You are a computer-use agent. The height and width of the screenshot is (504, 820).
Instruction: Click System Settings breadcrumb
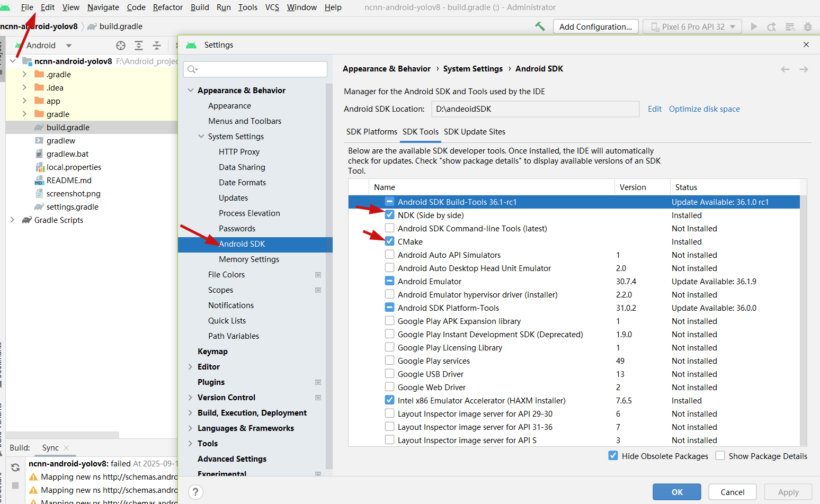(473, 69)
